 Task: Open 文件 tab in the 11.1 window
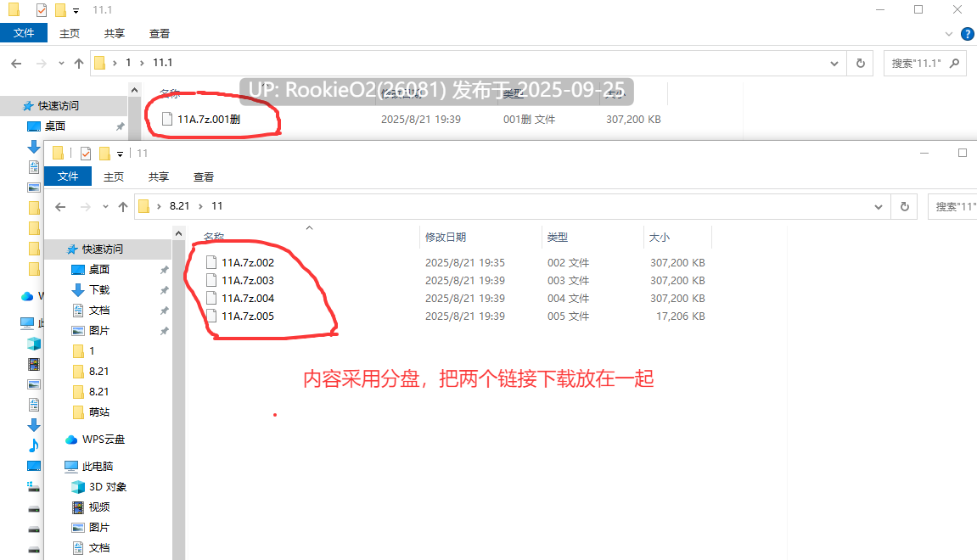(24, 33)
